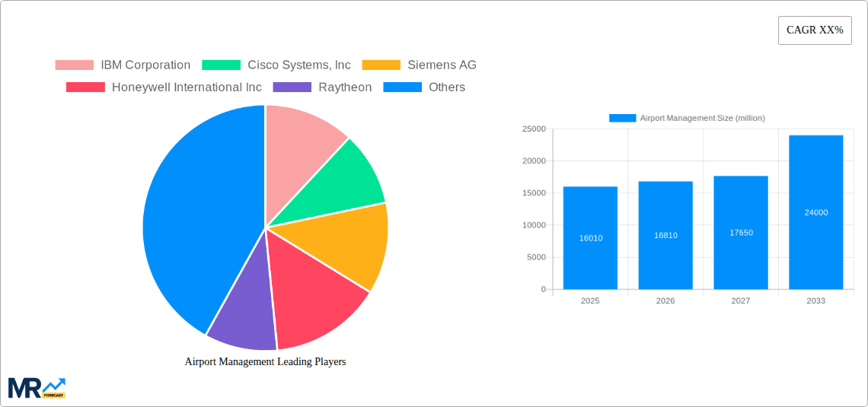Click the Siemens AG legend label
868x407 pixels.
[x=442, y=65]
